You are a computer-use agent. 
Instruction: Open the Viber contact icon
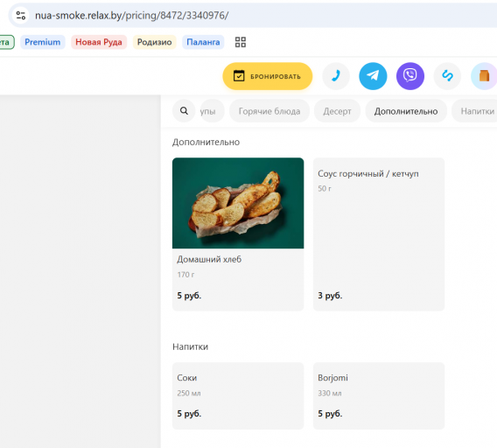(410, 76)
